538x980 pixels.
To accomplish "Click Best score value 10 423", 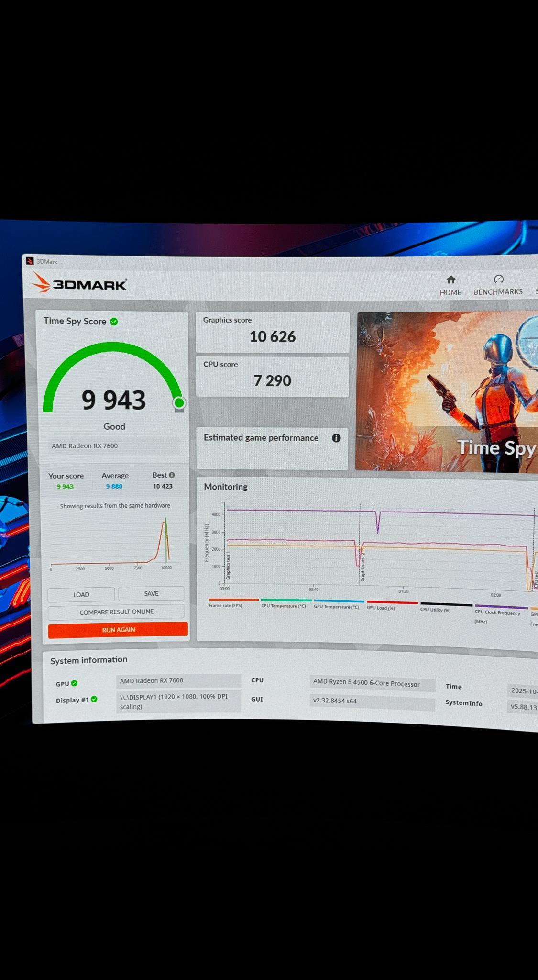I will pyautogui.click(x=163, y=486).
